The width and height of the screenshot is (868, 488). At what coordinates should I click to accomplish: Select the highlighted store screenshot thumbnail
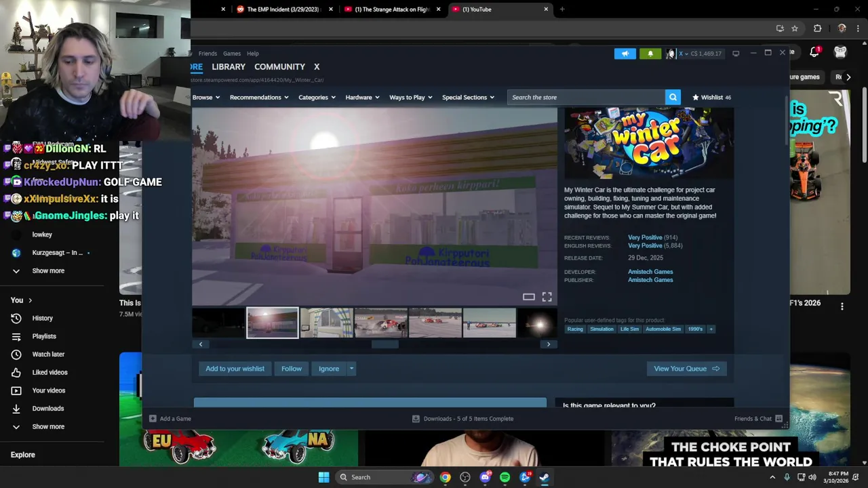click(272, 323)
